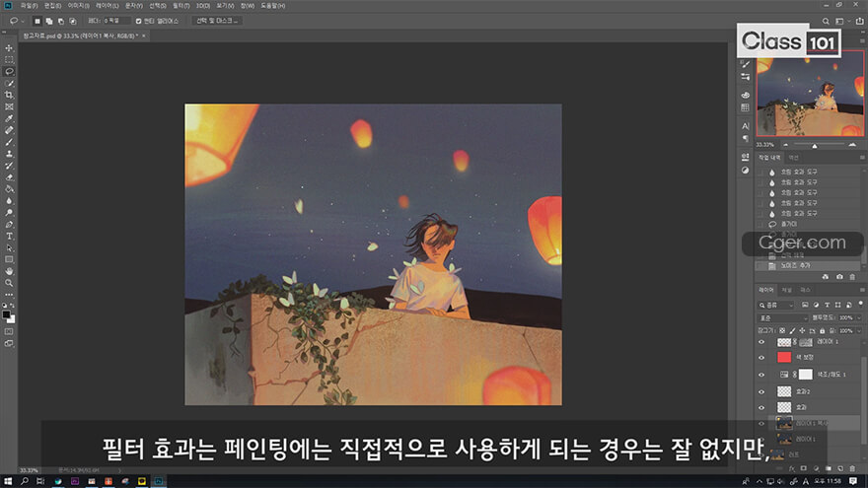Screen dimensions: 868x488
Task: Click the New Selection mode icon
Action: [37, 21]
